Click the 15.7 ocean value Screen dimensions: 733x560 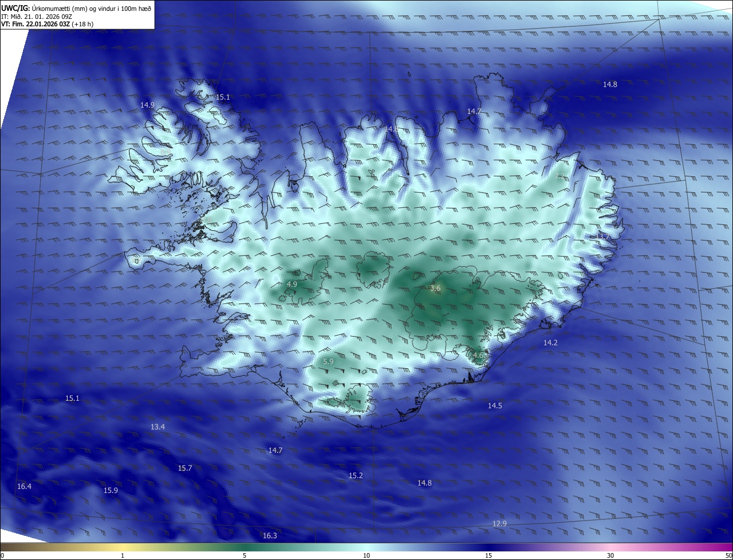(185, 468)
